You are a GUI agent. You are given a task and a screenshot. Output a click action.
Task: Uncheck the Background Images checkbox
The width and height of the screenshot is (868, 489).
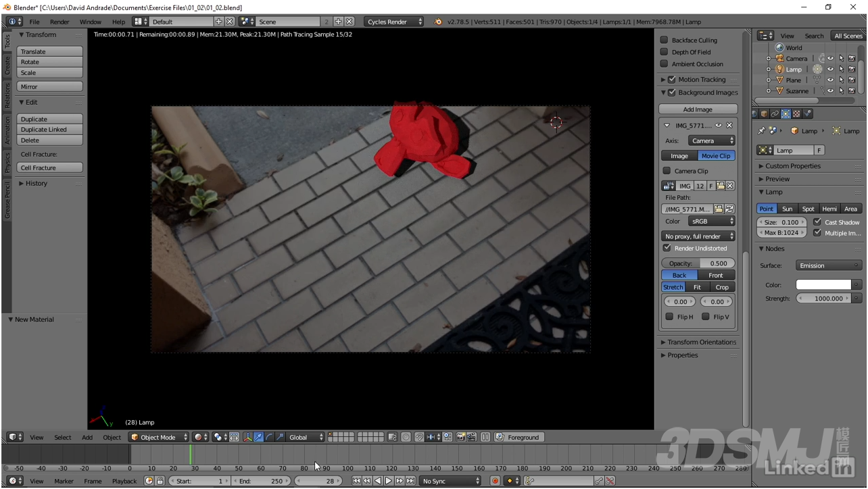coord(672,93)
